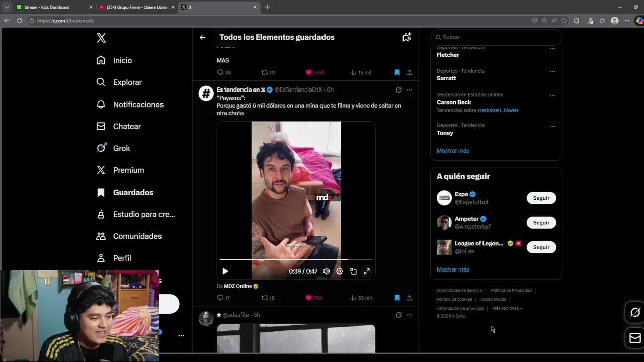Open Premium in the sidebar

point(120,170)
